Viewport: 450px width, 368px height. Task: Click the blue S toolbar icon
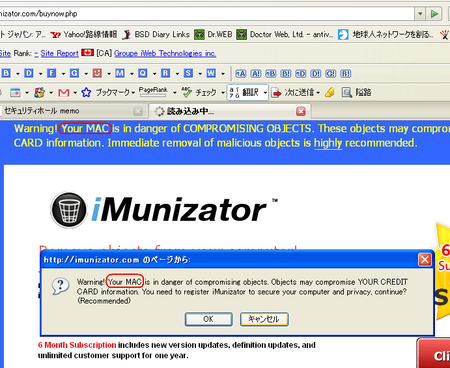(x=188, y=73)
